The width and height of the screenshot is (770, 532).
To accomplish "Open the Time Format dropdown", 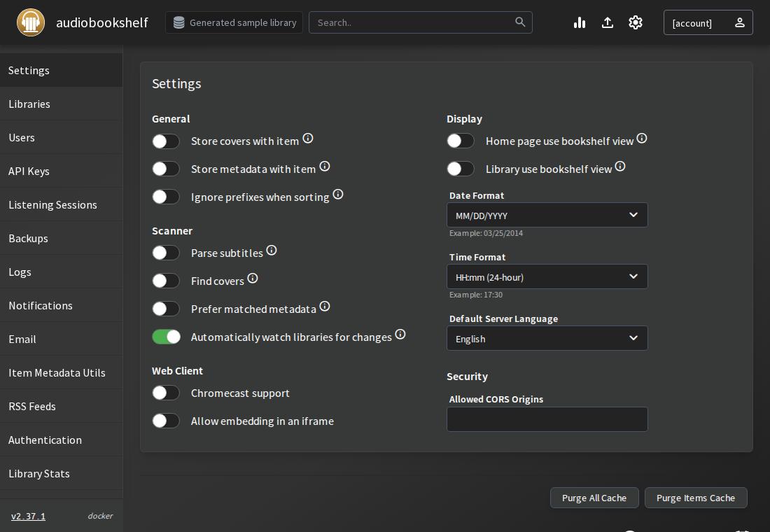I will (547, 277).
